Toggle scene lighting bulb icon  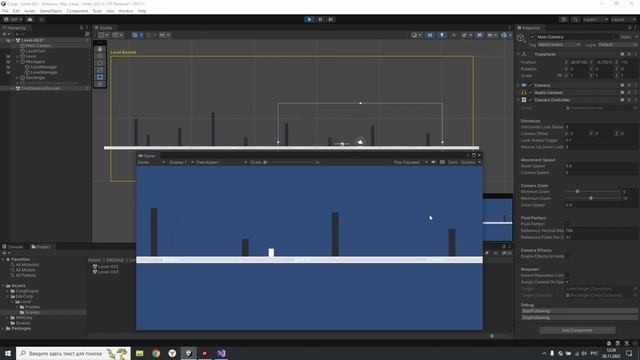(x=442, y=35)
